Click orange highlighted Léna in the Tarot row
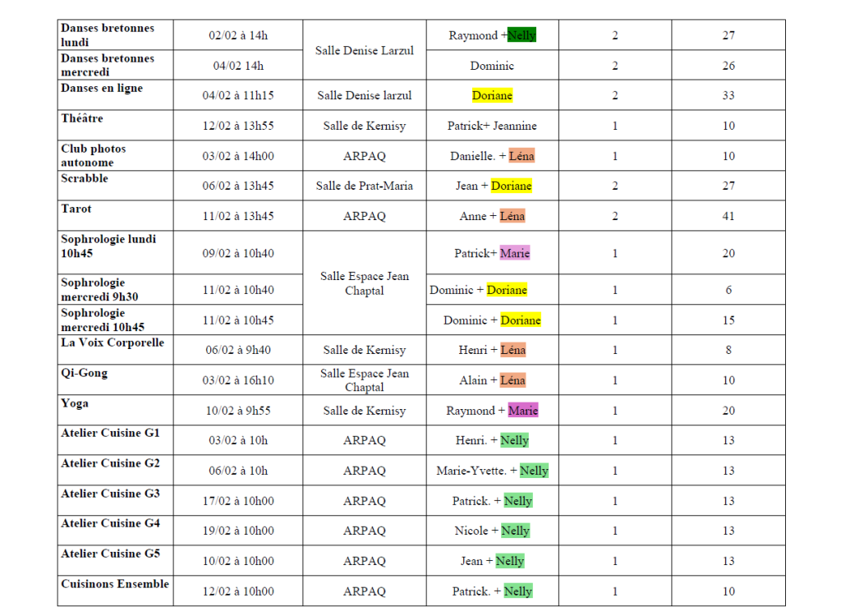This screenshot has width=841, height=616. 512,217
